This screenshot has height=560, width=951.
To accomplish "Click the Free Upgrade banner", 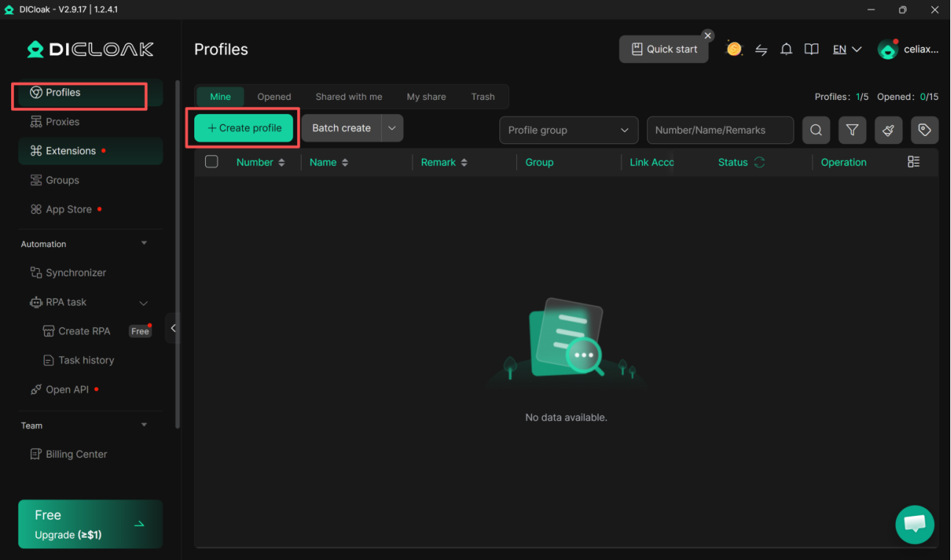I will click(x=90, y=524).
